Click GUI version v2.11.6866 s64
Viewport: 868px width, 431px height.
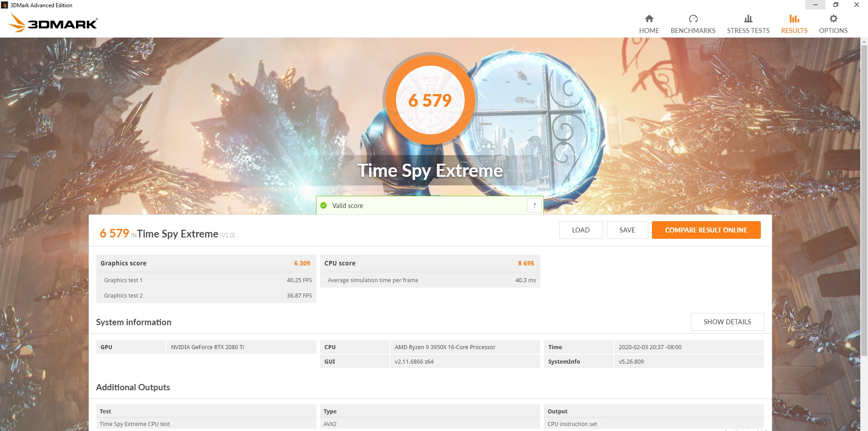coord(465,361)
